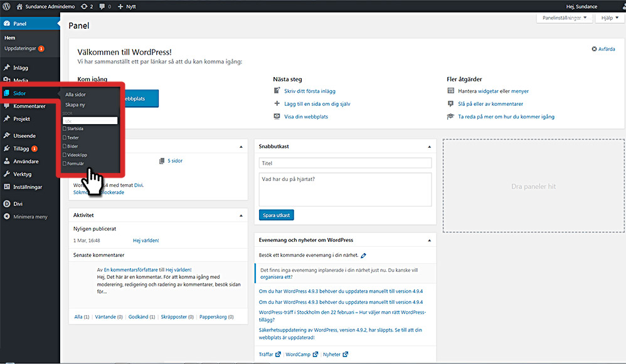Focus the Titel field in Snabbutkast
This screenshot has height=364, width=626.
[x=346, y=163]
